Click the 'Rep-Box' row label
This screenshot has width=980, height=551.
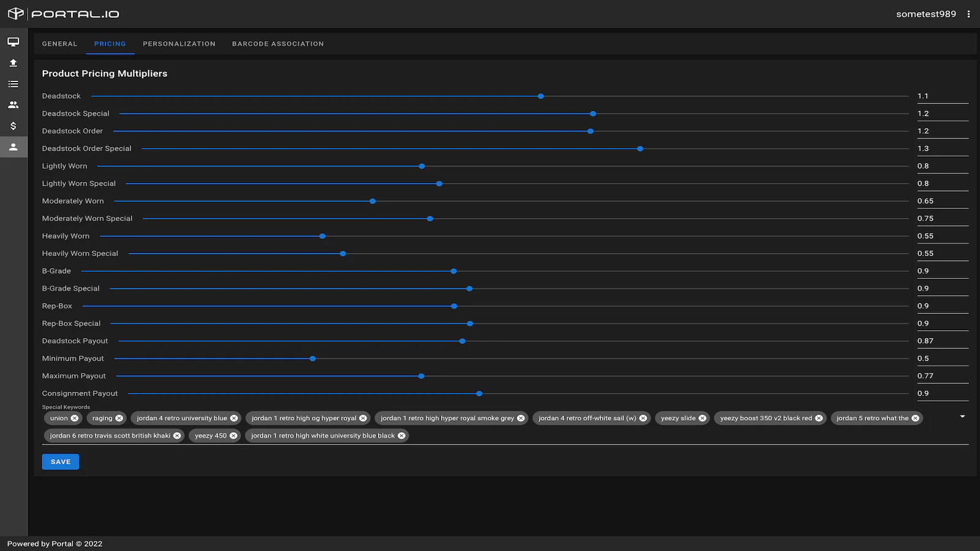click(57, 306)
